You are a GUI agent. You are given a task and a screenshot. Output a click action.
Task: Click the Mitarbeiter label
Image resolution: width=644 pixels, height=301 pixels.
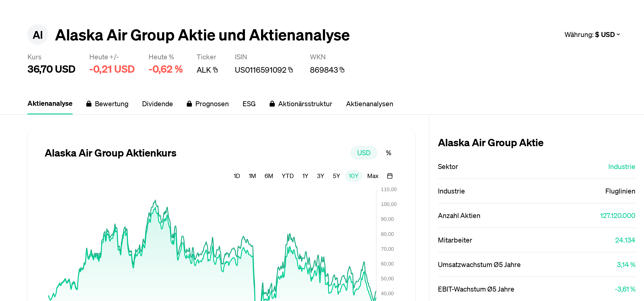pyautogui.click(x=455, y=240)
